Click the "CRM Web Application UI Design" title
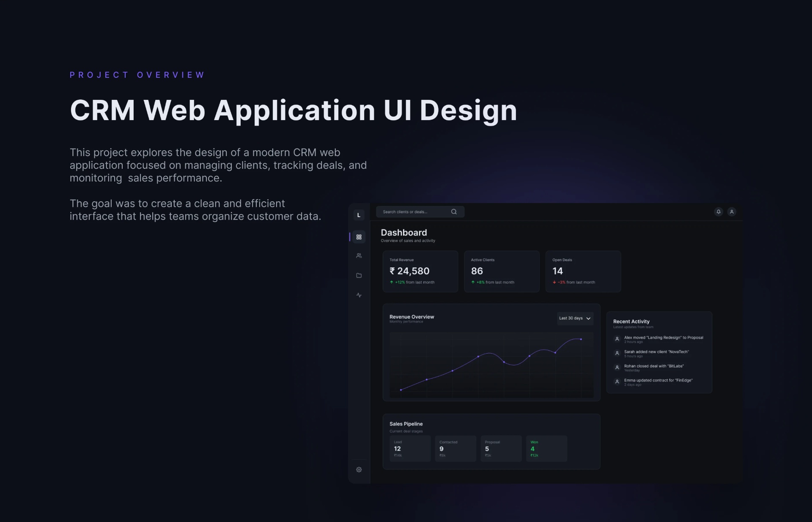The width and height of the screenshot is (812, 522). (294, 111)
